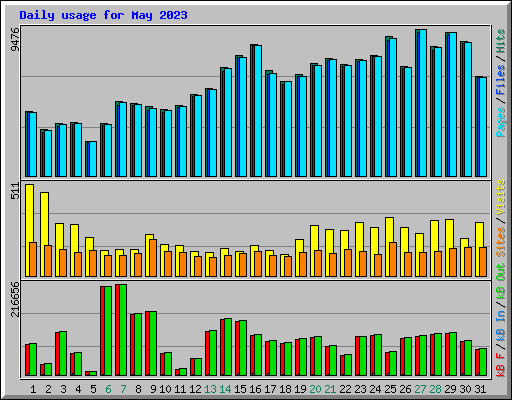Click day label 11 on the x-axis
This screenshot has height=400, width=512.
tap(180, 389)
